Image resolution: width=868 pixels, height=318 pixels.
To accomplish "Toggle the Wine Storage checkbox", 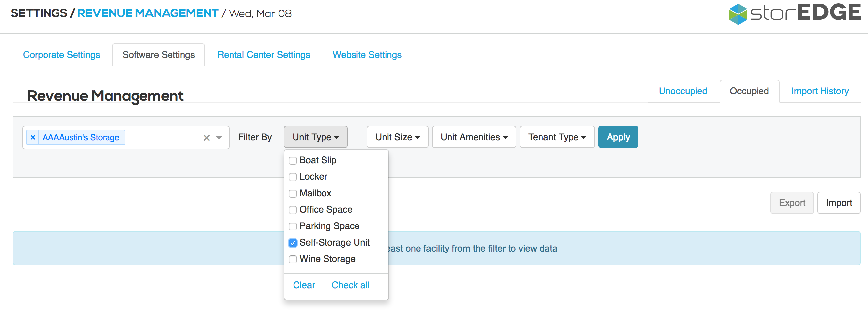I will click(x=293, y=259).
